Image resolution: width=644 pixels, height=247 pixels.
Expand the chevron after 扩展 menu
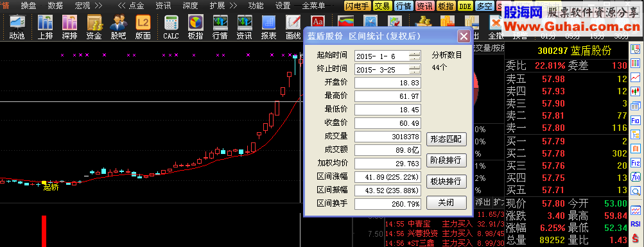coord(233,5)
